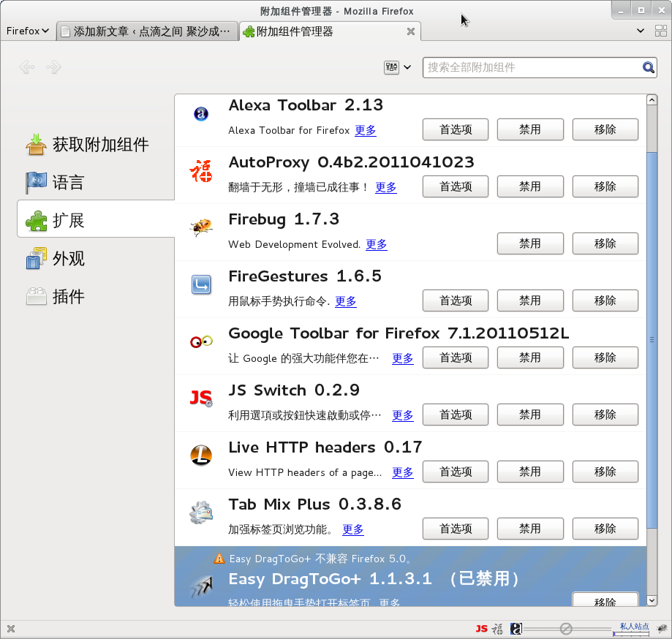Image resolution: width=672 pixels, height=639 pixels.
Task: Click the Google Toolbar extension icon
Action: click(201, 341)
